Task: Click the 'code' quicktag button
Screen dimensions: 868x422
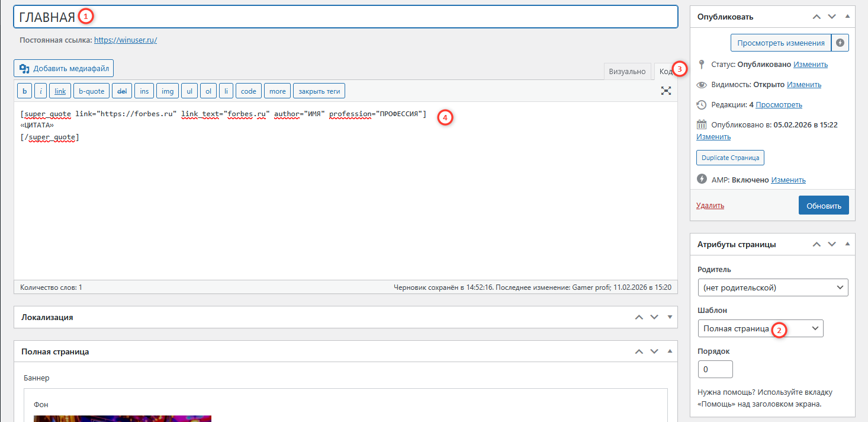Action: 248,91
